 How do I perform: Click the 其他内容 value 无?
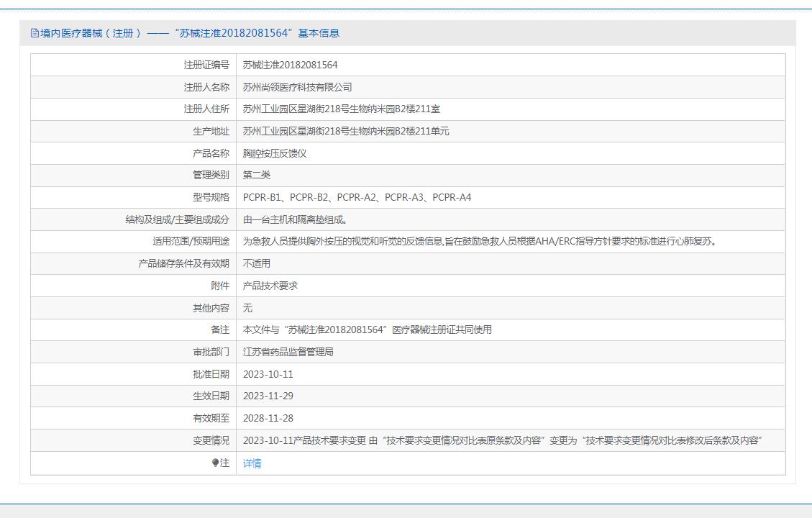[x=247, y=308]
